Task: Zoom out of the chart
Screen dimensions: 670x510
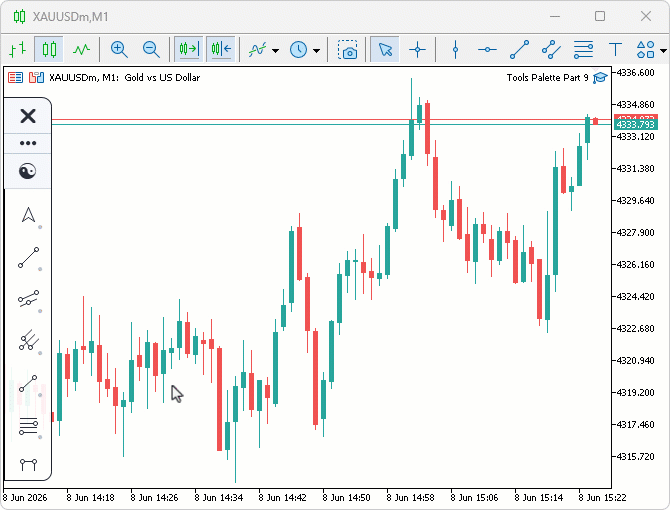Action: coord(151,50)
